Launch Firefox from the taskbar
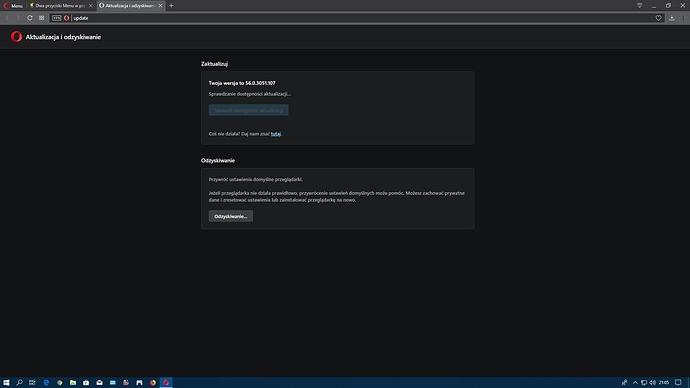Image resolution: width=690 pixels, height=388 pixels. [x=153, y=383]
